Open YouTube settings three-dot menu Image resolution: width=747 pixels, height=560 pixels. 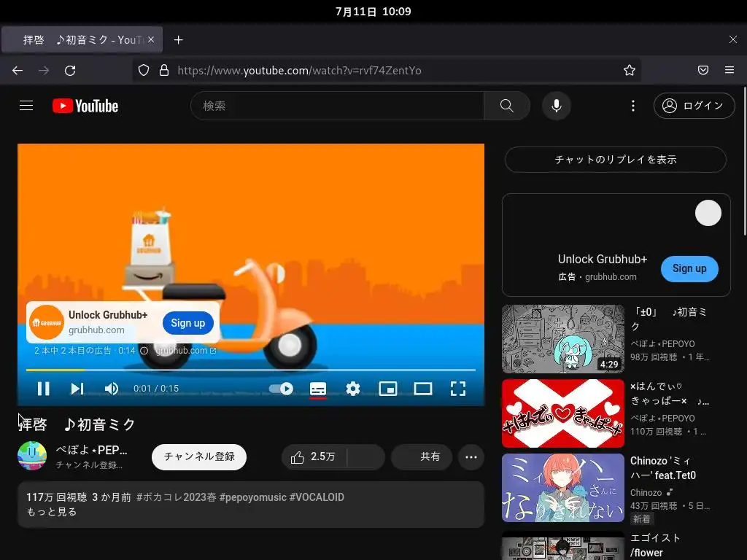[x=633, y=106]
